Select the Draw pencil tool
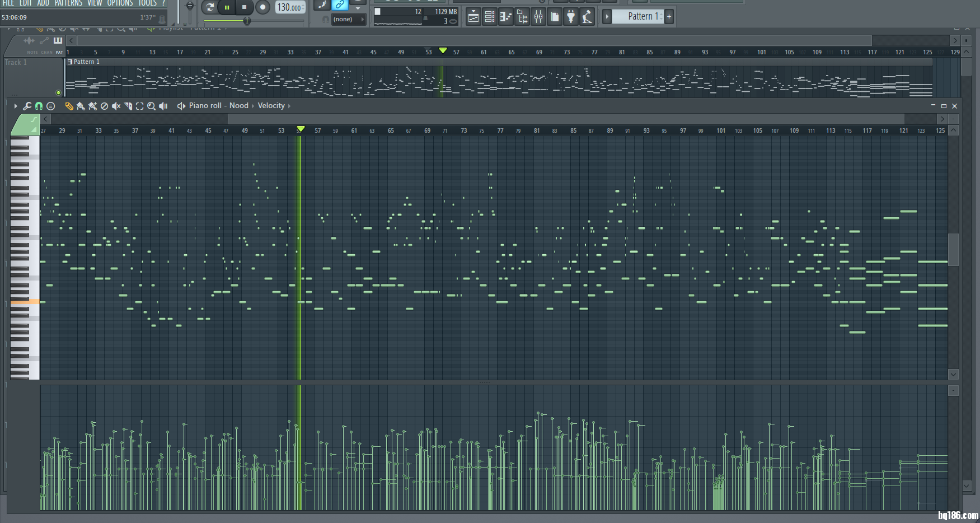 click(69, 106)
